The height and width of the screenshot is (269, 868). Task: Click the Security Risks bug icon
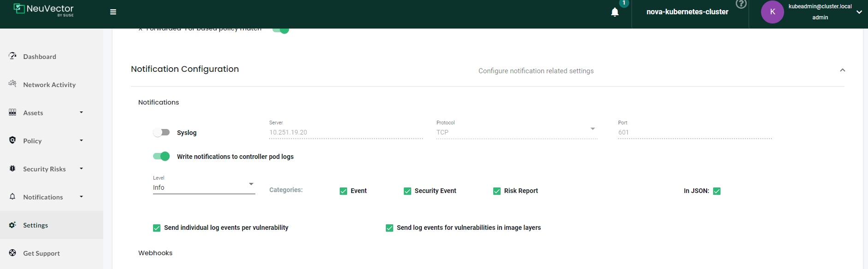[12, 168]
